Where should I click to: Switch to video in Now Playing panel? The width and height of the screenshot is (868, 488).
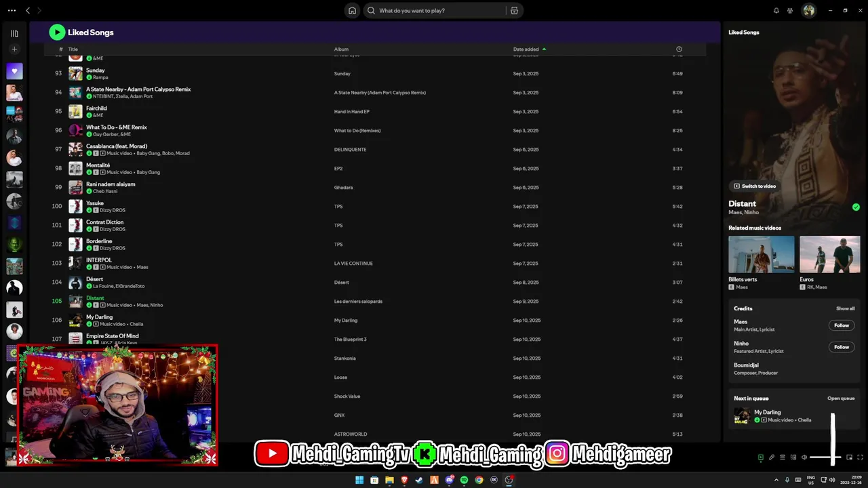tap(754, 186)
